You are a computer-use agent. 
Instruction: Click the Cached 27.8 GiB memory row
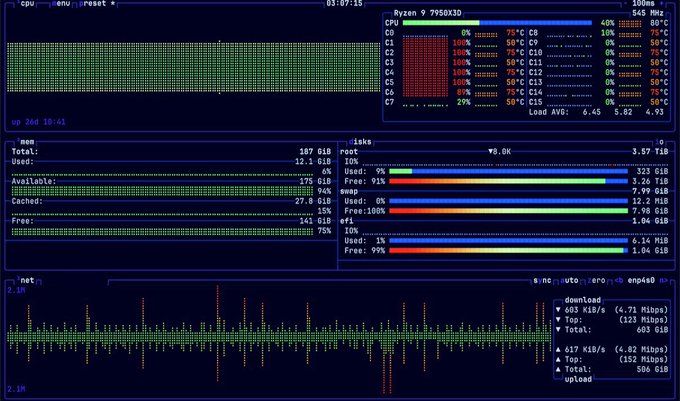171,202
